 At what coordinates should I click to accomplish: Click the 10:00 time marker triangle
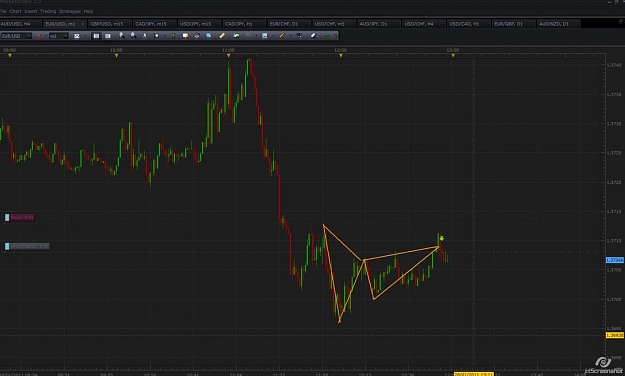pos(116,56)
